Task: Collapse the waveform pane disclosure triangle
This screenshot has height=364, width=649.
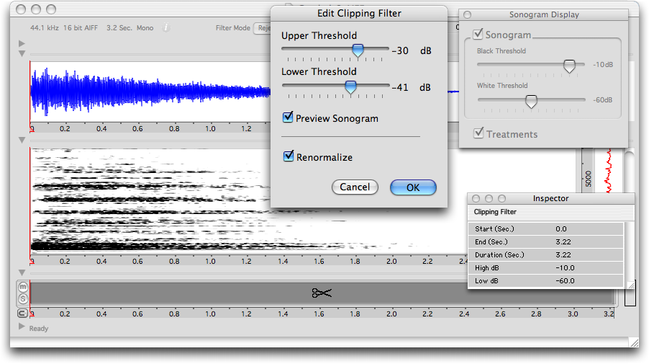Action: 22,53
